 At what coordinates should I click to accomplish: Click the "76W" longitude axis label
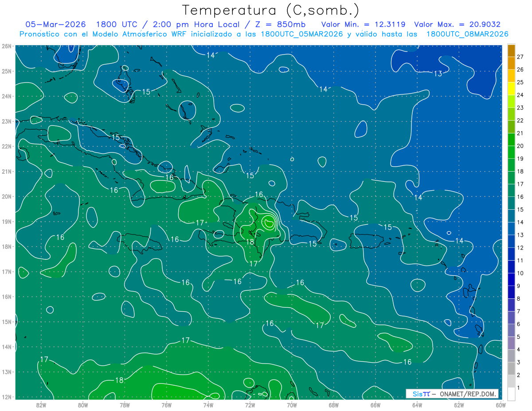pyautogui.click(x=166, y=404)
